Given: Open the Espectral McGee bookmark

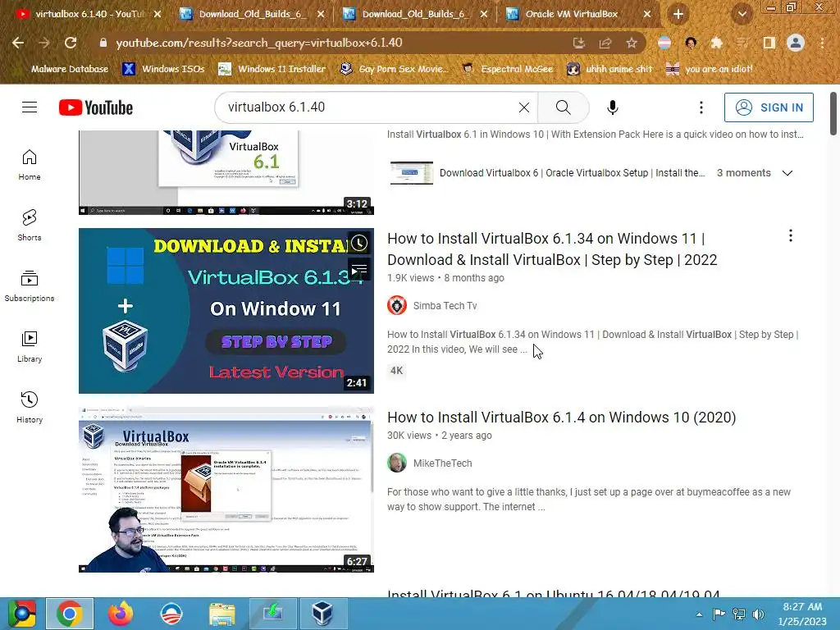Looking at the screenshot, I should [508, 69].
